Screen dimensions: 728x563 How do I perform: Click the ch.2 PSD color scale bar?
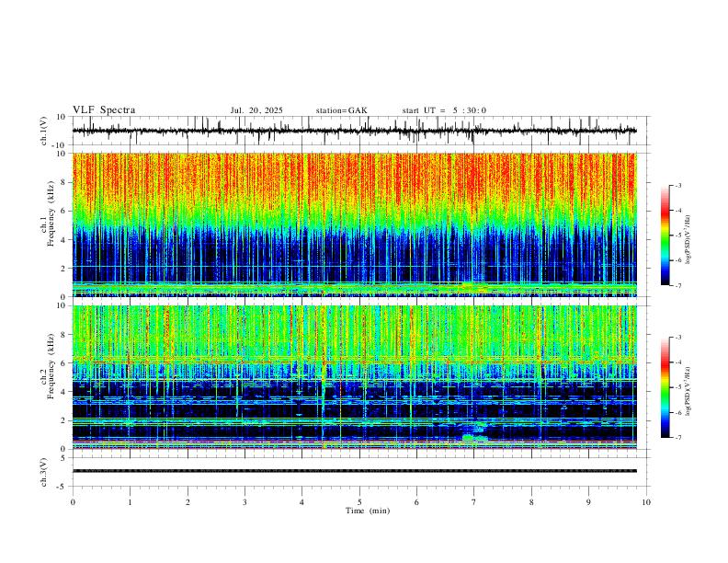[x=665, y=387]
